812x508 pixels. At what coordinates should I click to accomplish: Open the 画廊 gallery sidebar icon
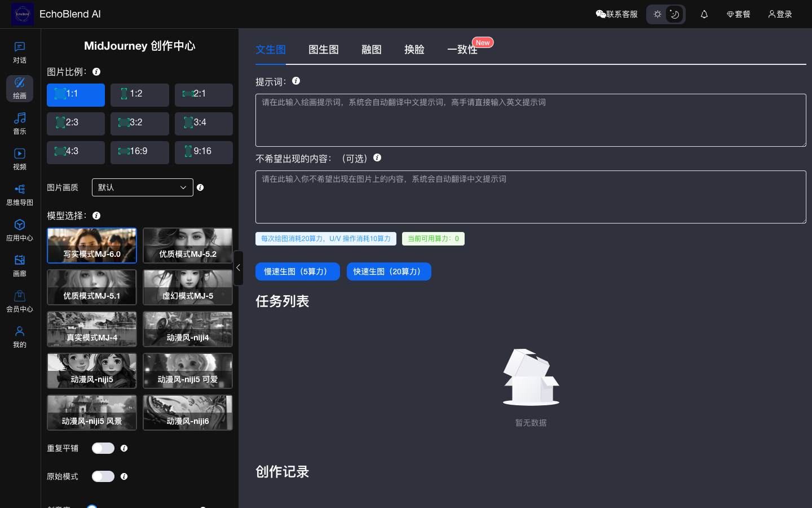(x=20, y=266)
